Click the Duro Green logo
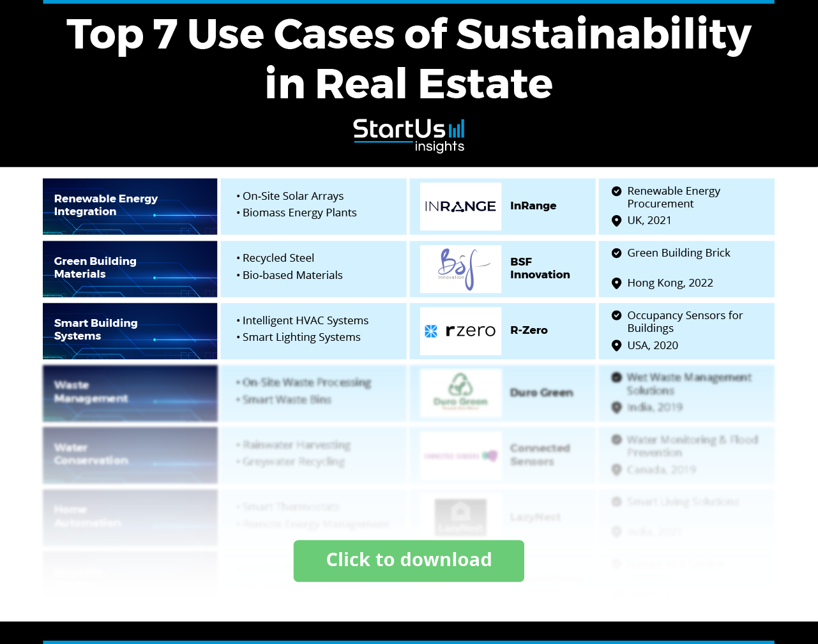This screenshot has width=818, height=644. point(460,393)
